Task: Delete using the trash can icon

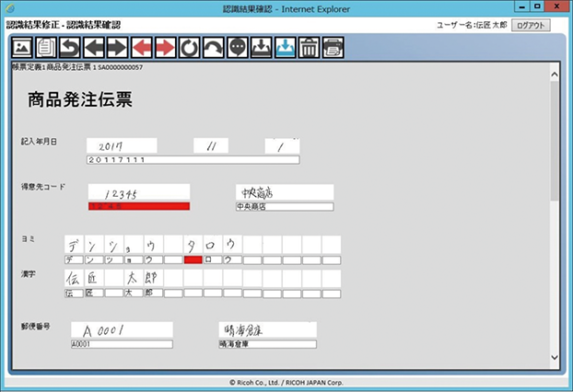Action: tap(309, 47)
